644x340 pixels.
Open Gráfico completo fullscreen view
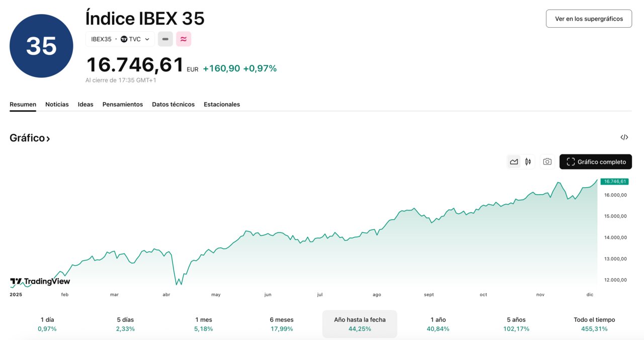click(x=595, y=161)
